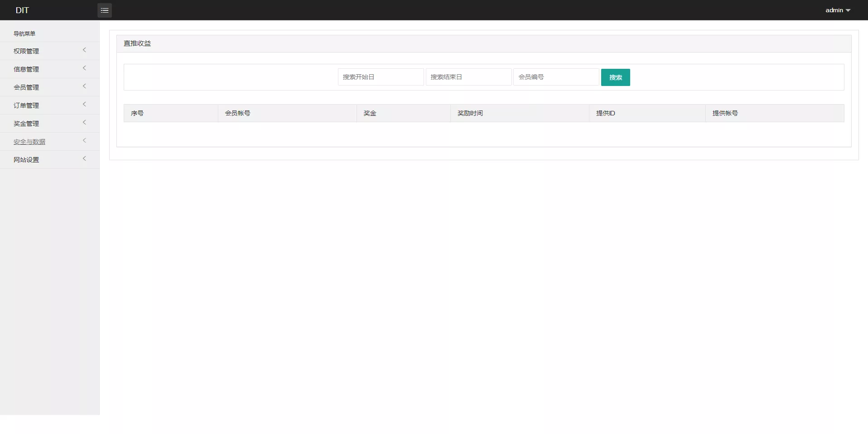The height and width of the screenshot is (434, 868).
Task: Open the 奖金管理 menu item
Action: pos(26,124)
